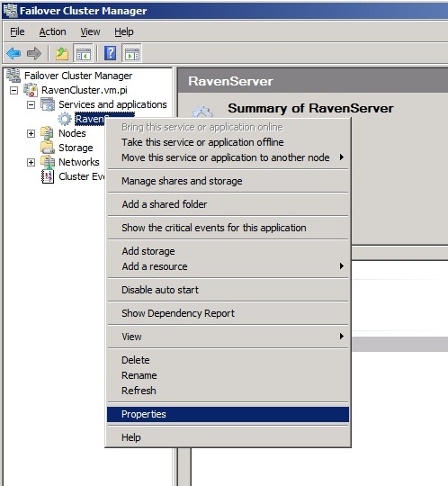Click the Summary of RavenServer heading

point(310,109)
